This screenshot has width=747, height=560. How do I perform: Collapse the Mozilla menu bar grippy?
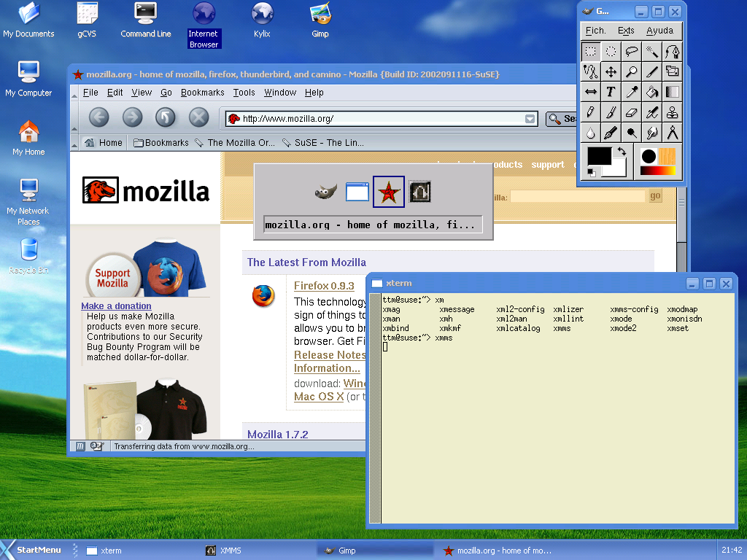[74, 93]
